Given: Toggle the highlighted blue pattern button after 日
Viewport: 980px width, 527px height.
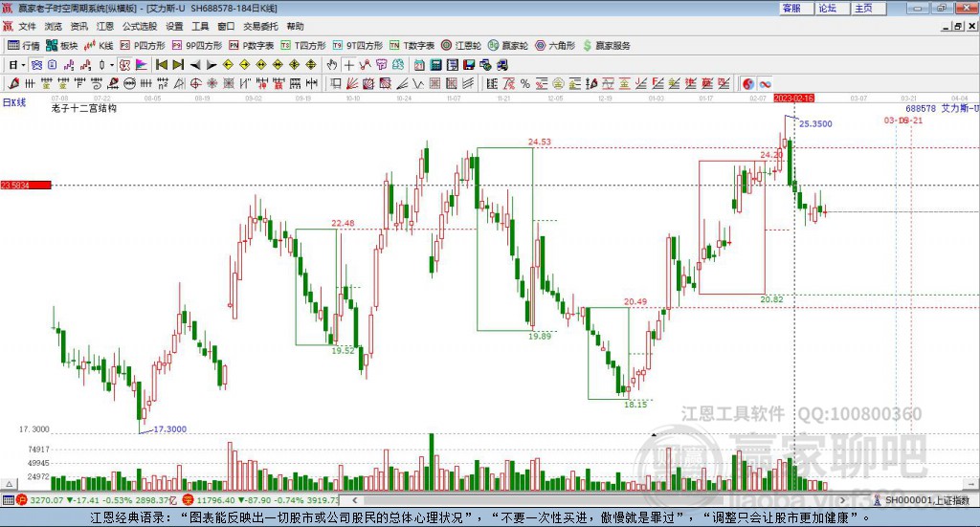Looking at the screenshot, I should point(36,65).
